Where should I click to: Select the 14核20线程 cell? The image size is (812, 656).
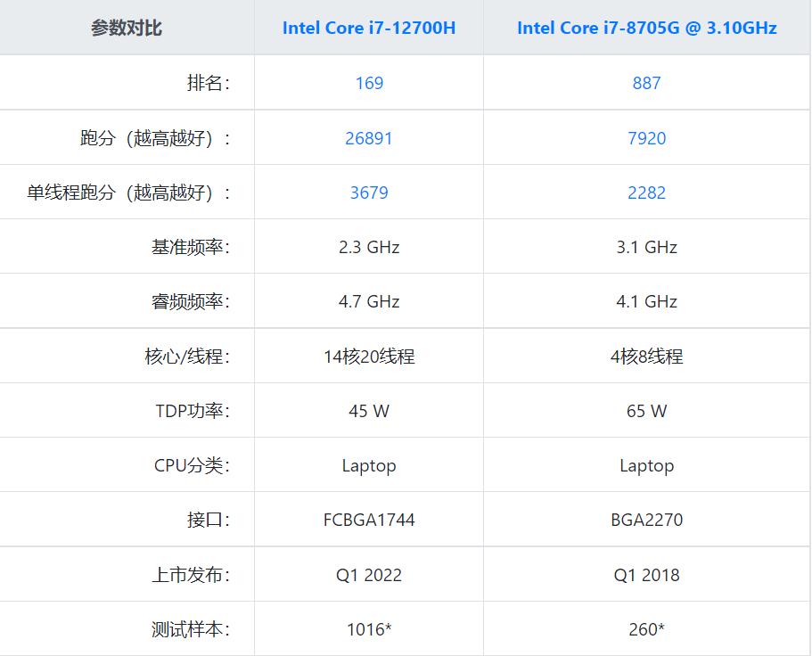coord(370,356)
